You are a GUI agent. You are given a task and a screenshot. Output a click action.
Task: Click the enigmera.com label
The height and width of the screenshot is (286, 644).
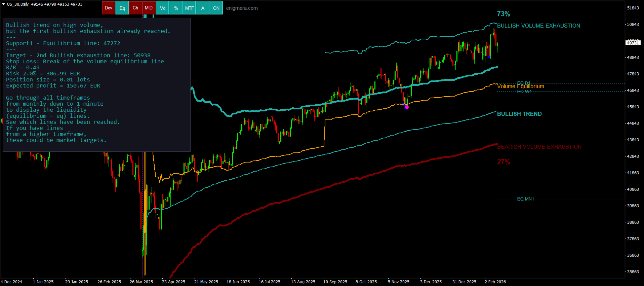point(242,8)
